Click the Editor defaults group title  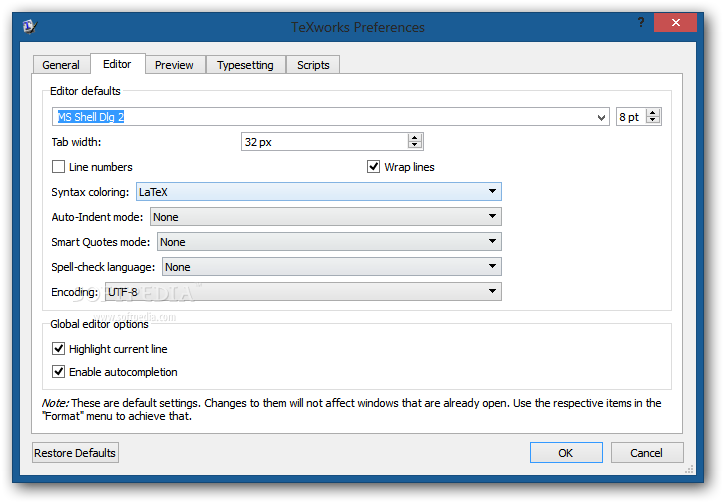[85, 91]
